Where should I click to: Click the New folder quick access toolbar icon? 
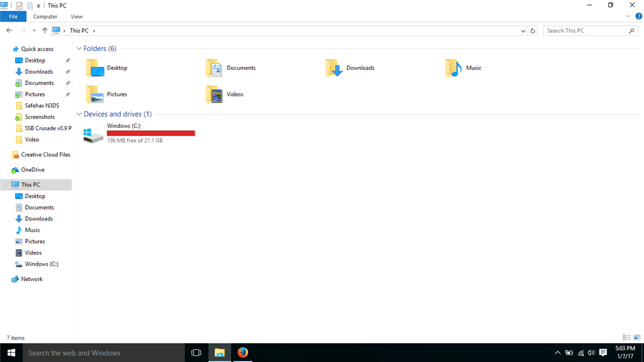click(30, 6)
